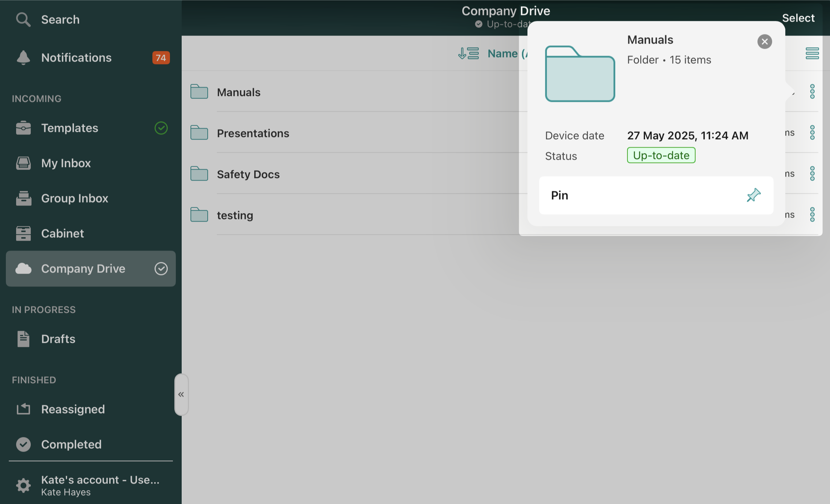Click the Select button
Viewport: 830px width, 504px height.
point(798,18)
